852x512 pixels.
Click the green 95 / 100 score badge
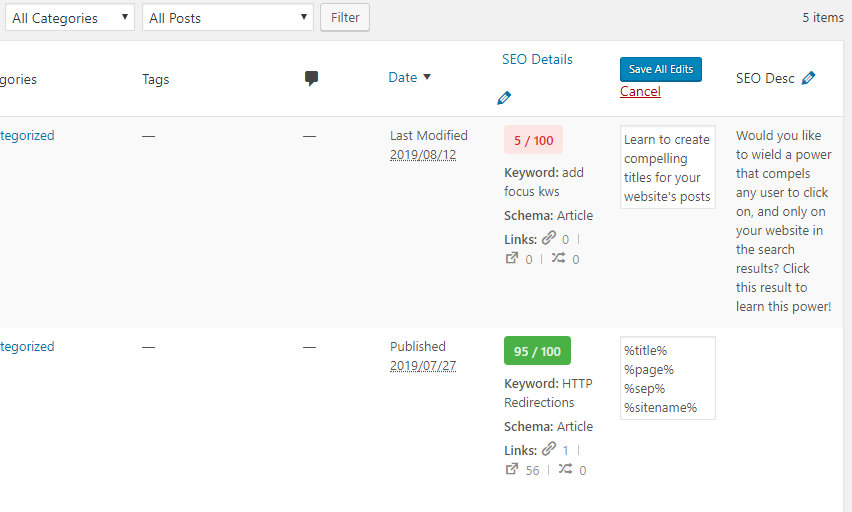pyautogui.click(x=537, y=352)
